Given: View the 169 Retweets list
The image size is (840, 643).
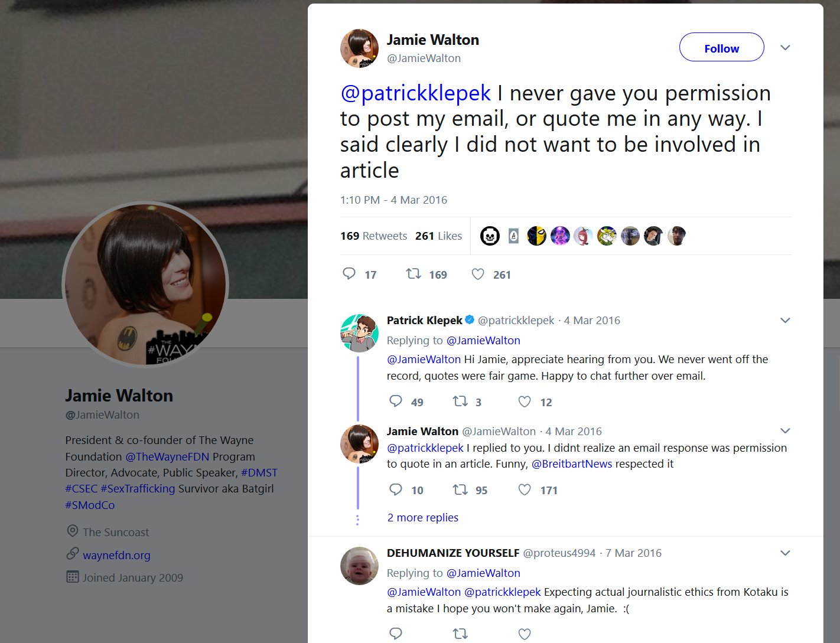Looking at the screenshot, I should click(x=373, y=236).
